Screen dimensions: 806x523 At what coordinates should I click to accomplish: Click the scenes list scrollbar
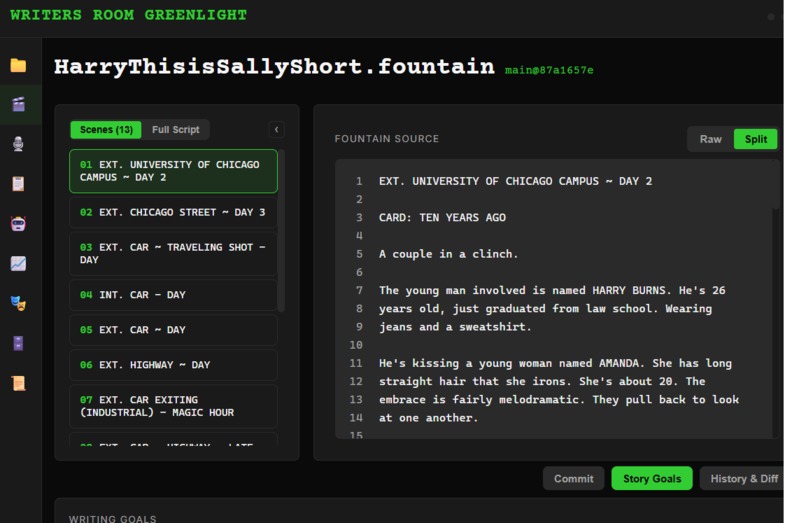281,231
